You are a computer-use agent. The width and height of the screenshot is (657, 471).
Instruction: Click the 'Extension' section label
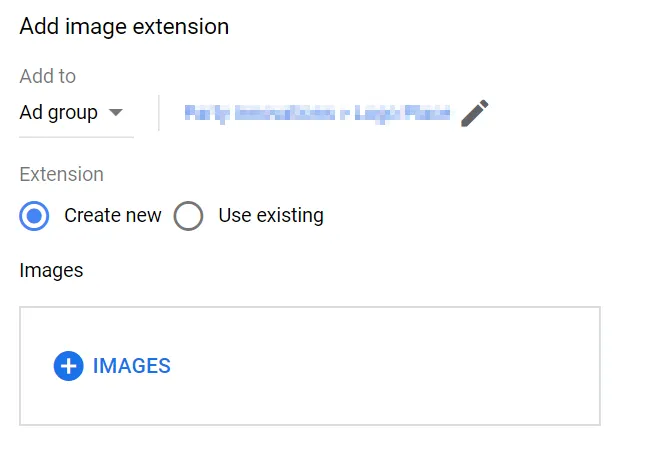tap(61, 174)
